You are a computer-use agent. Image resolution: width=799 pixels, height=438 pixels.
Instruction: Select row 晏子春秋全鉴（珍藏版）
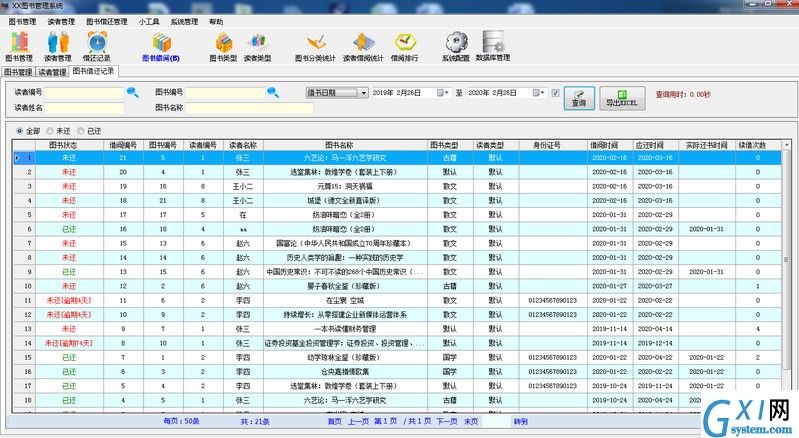tap(396, 286)
